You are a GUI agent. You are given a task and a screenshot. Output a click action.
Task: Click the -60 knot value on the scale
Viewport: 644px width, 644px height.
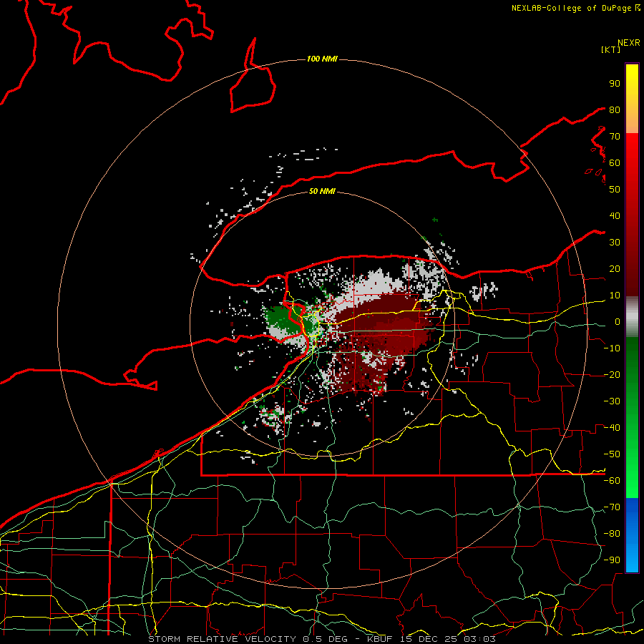point(612,481)
